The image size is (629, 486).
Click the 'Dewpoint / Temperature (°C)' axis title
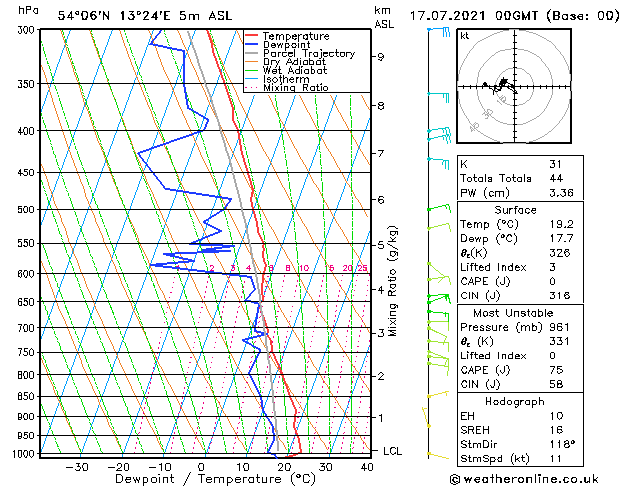(215, 479)
